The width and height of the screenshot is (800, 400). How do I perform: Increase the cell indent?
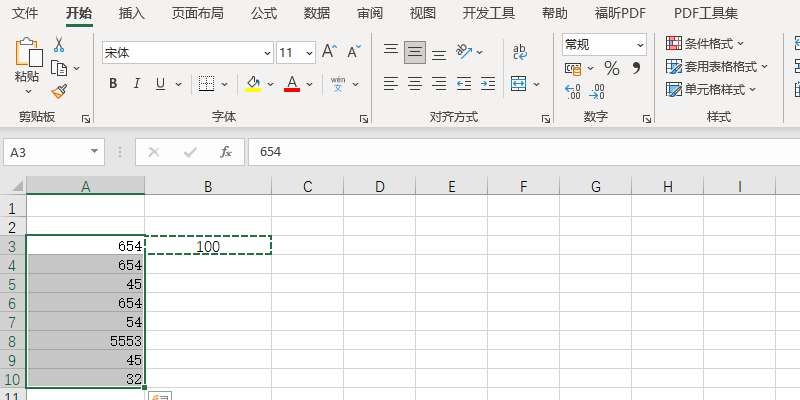coord(488,83)
